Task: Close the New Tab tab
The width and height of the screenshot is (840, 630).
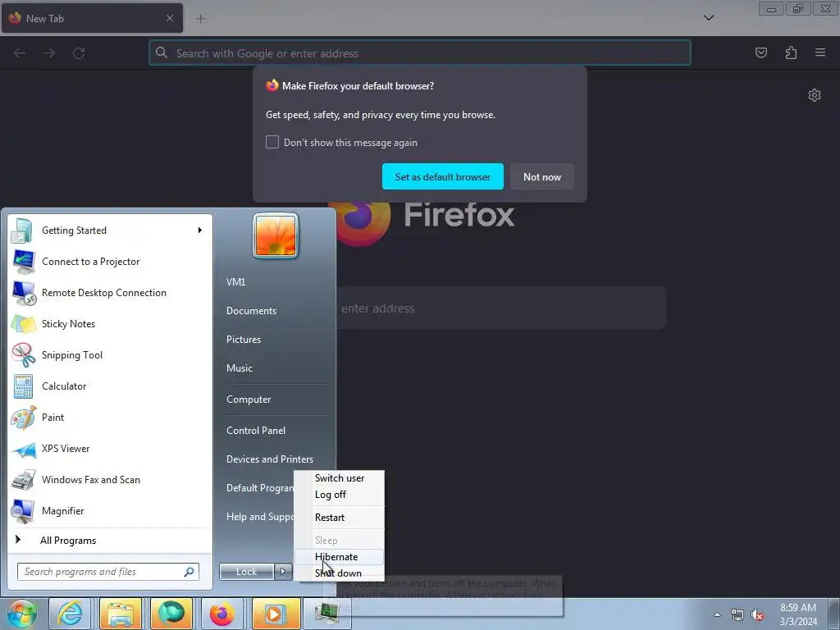Action: tap(169, 18)
